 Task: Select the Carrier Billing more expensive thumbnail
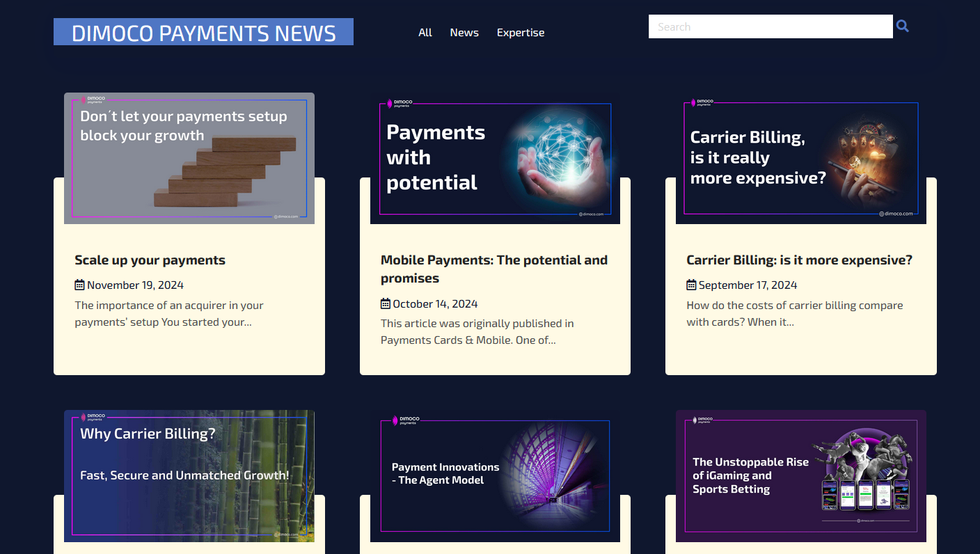click(800, 159)
